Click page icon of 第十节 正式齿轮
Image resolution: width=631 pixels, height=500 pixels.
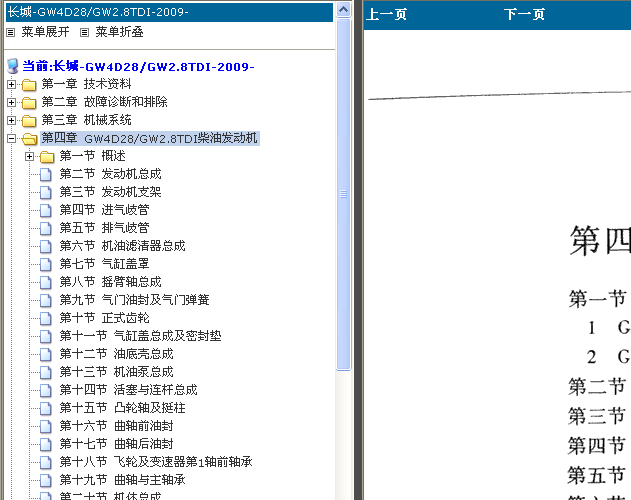pos(46,318)
